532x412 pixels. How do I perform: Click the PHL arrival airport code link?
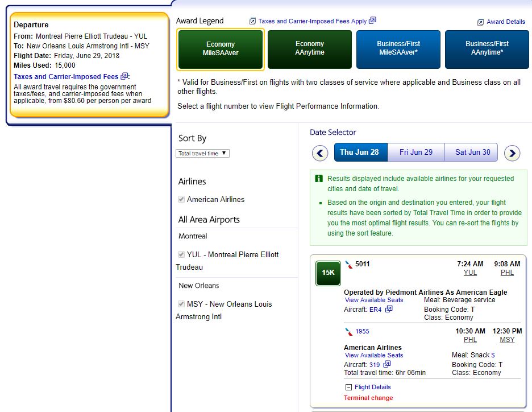(507, 273)
